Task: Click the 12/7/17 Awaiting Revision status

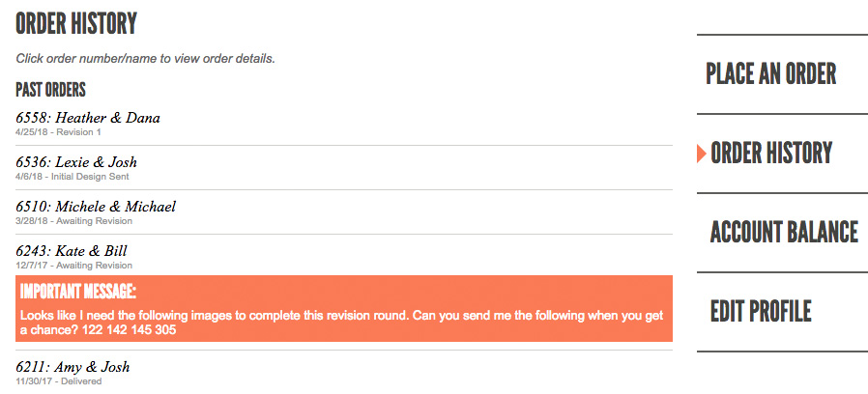Action: [73, 265]
